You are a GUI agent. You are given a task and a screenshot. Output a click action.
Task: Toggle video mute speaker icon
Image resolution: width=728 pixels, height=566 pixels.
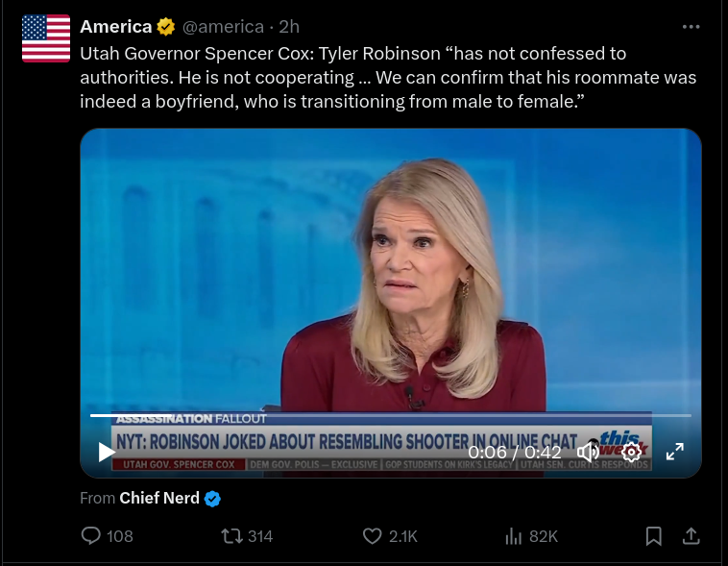coord(587,452)
